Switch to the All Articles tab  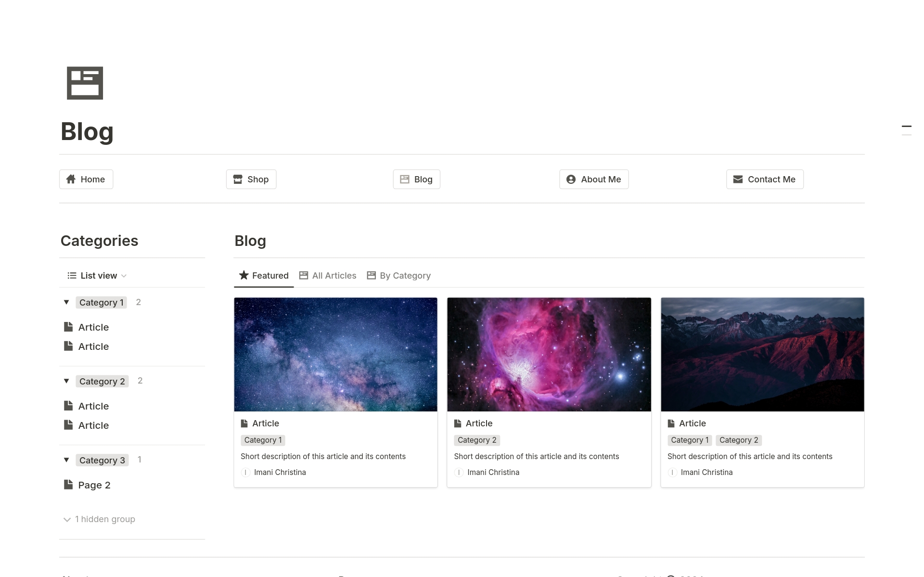[328, 275]
